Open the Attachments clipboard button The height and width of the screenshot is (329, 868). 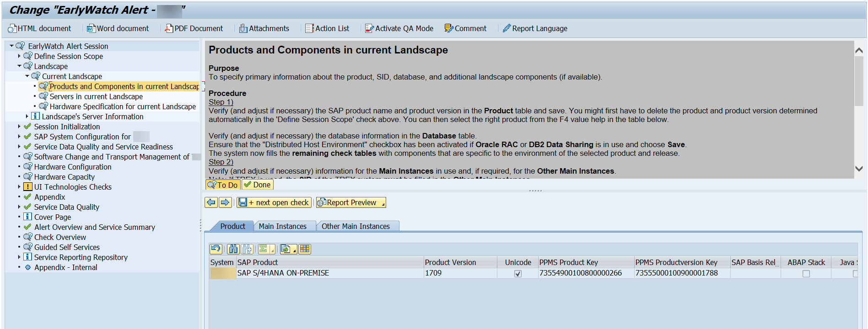[x=264, y=28]
